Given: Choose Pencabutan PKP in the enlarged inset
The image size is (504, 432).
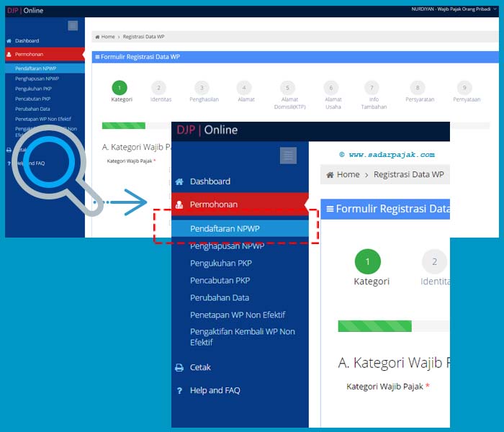Looking at the screenshot, I should [x=220, y=280].
